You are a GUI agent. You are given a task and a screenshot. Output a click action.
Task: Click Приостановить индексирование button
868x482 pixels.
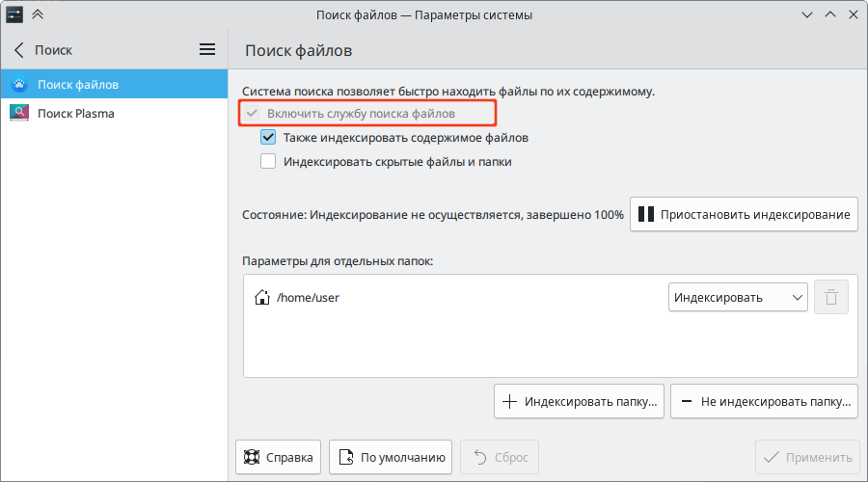click(x=744, y=214)
